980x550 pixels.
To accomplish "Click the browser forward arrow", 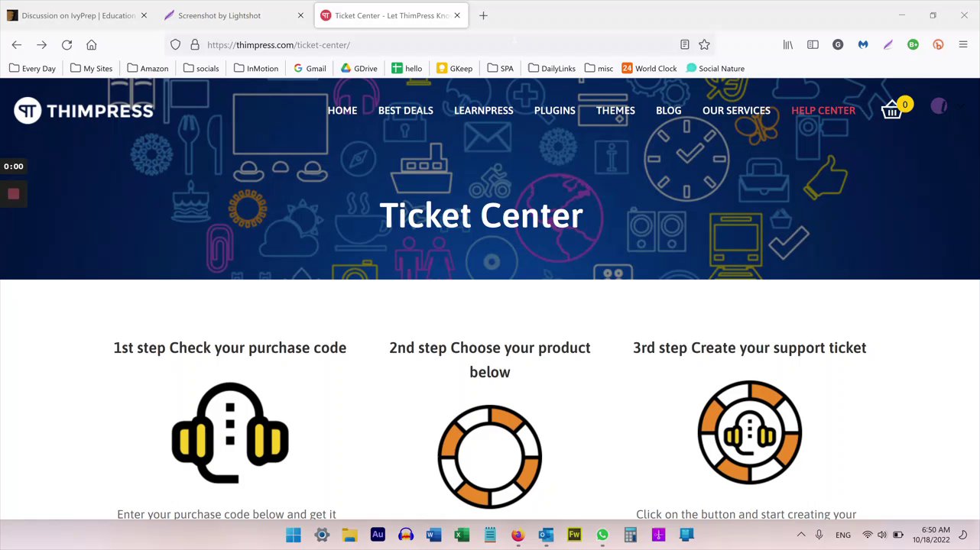I will pyautogui.click(x=41, y=45).
